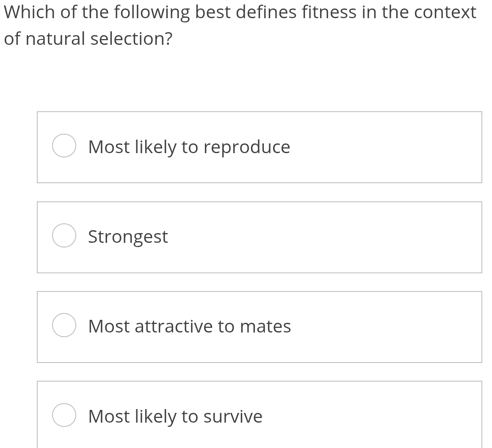
Task: Click the 'Most attractive to mates' answer text
Action: [x=189, y=326]
